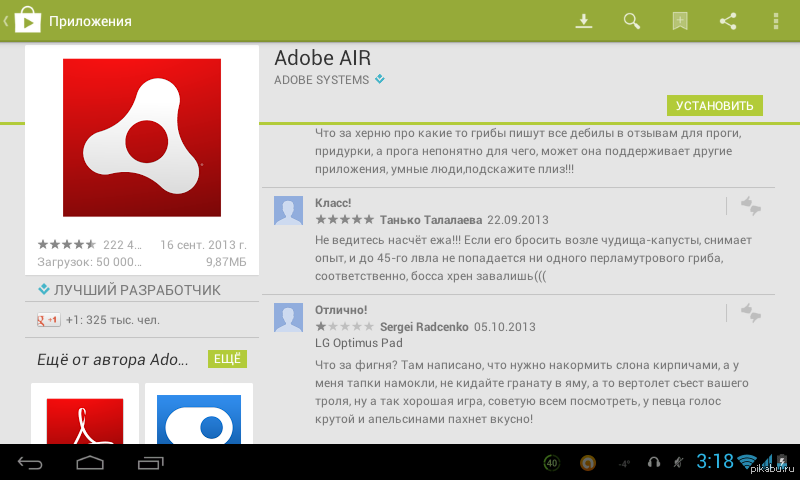Open search with the magnifier icon

[632, 21]
